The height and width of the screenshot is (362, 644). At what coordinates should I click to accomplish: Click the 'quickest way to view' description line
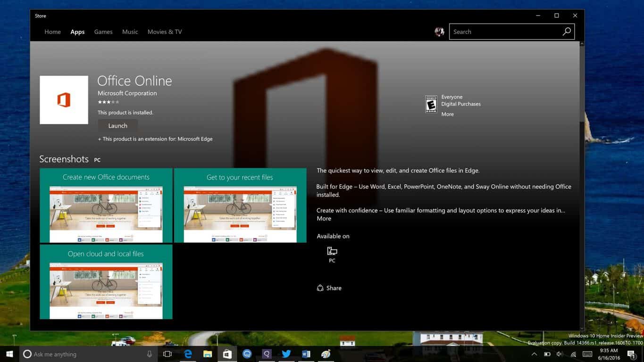click(x=398, y=171)
